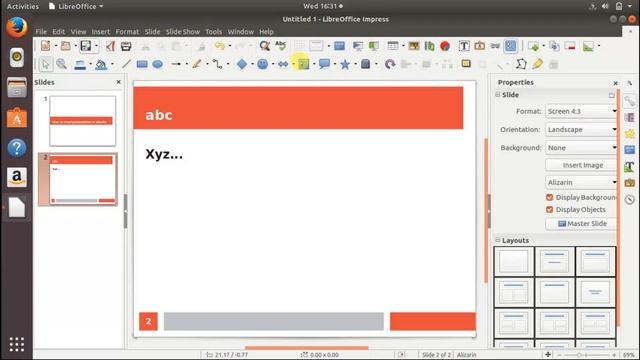Pick the Line drawing tool
Viewport: 640px width, 360px height.
(127, 64)
